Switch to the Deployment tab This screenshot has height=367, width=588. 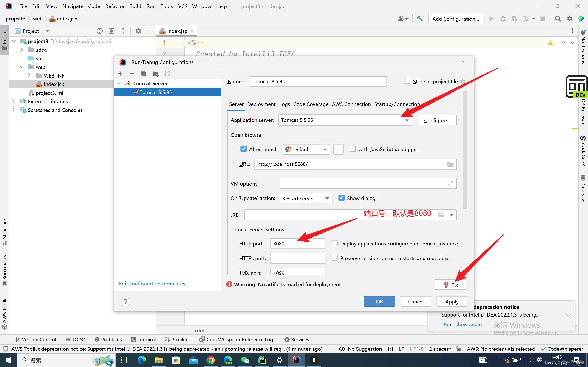click(261, 104)
